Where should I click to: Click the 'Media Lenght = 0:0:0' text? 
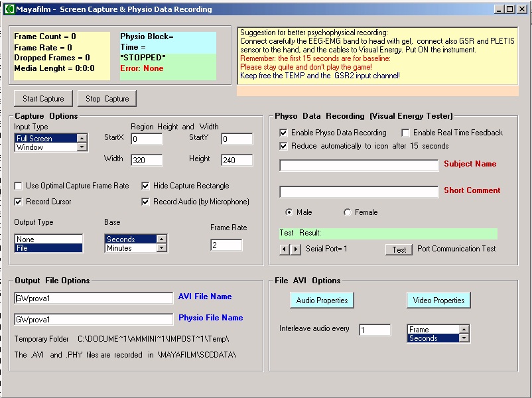(54, 68)
